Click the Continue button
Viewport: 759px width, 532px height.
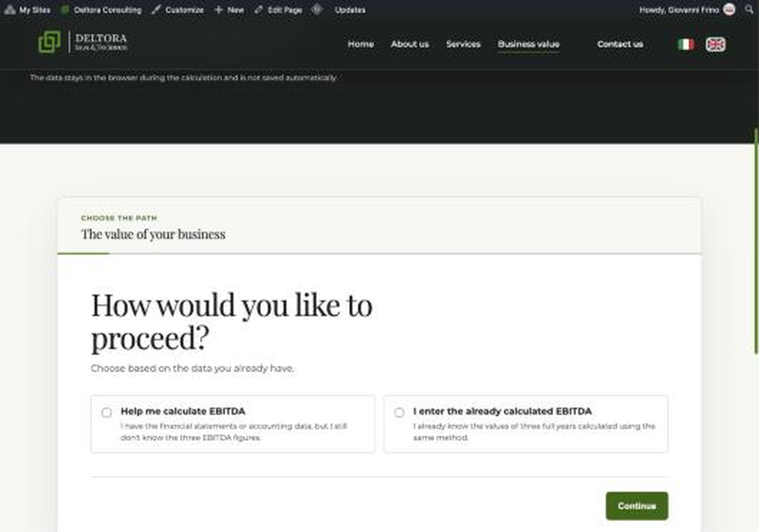coord(637,505)
